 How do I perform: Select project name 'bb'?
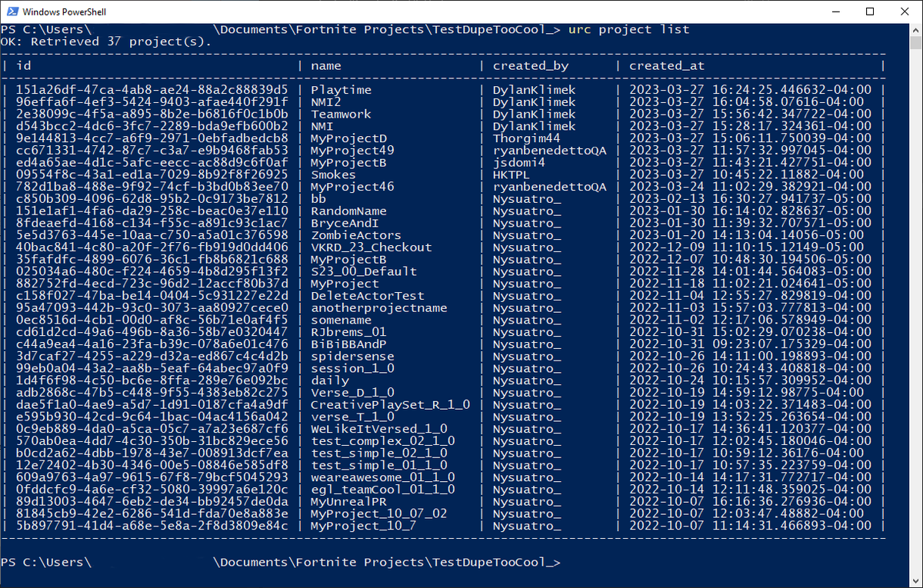pyautogui.click(x=318, y=199)
